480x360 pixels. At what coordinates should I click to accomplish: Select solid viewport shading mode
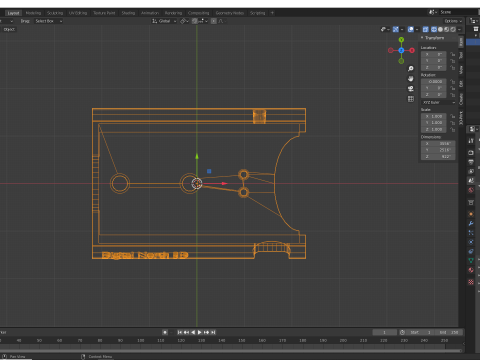tap(440, 29)
